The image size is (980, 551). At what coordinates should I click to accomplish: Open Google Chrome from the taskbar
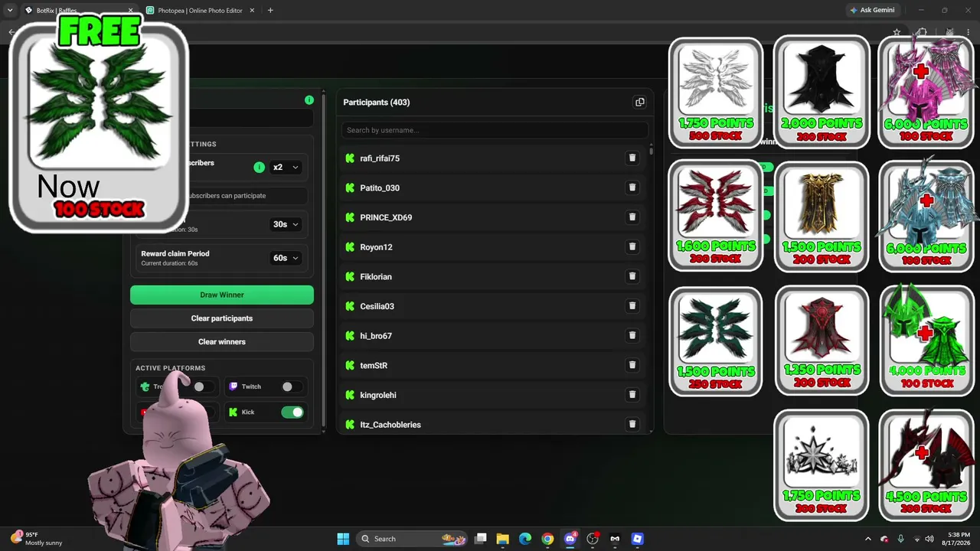point(547,539)
